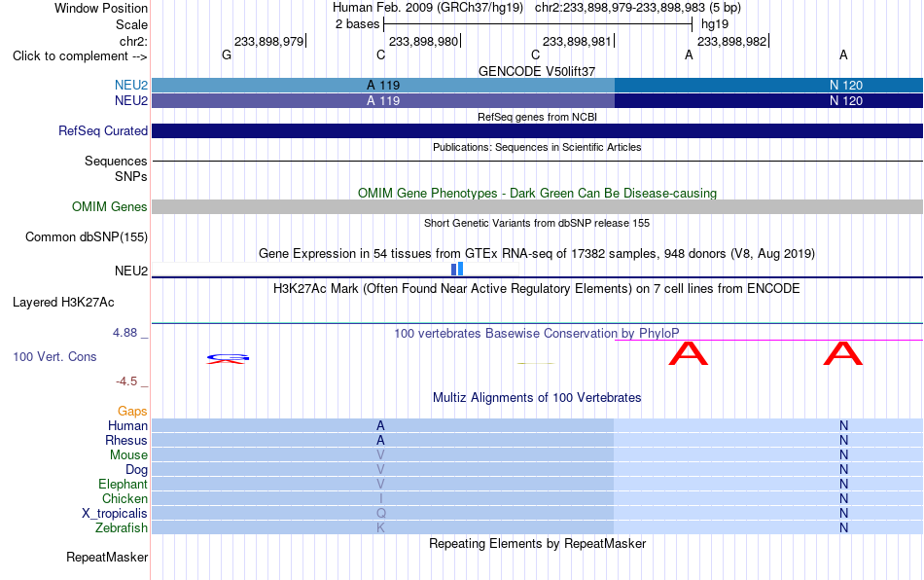Click the flattened G conservation logo
This screenshot has width=924, height=580.
pos(228,358)
